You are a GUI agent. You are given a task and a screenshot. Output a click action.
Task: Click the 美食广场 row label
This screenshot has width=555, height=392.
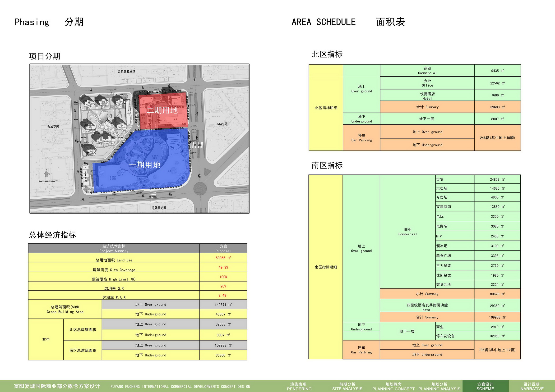coord(444,255)
